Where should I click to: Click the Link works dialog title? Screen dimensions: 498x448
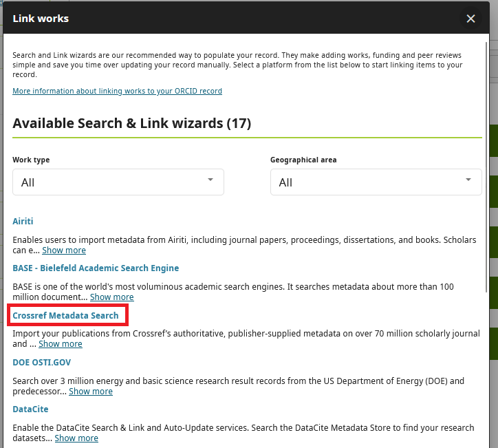tap(41, 19)
